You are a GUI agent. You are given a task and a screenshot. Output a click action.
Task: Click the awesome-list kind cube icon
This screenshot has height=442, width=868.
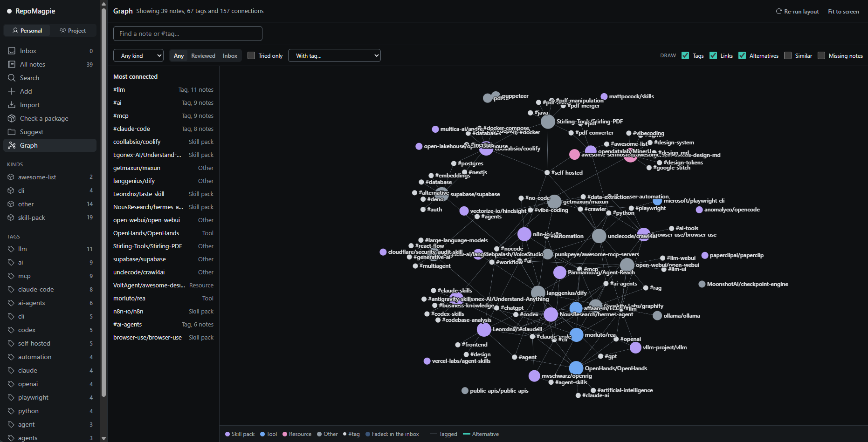[x=11, y=177]
